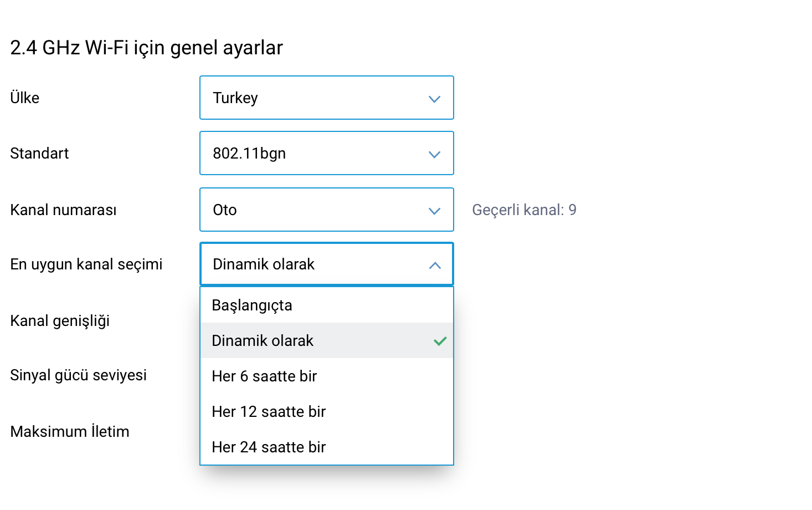812x510 pixels.
Task: Click the chevron arrow in the 802.11bgn field
Action: (434, 155)
